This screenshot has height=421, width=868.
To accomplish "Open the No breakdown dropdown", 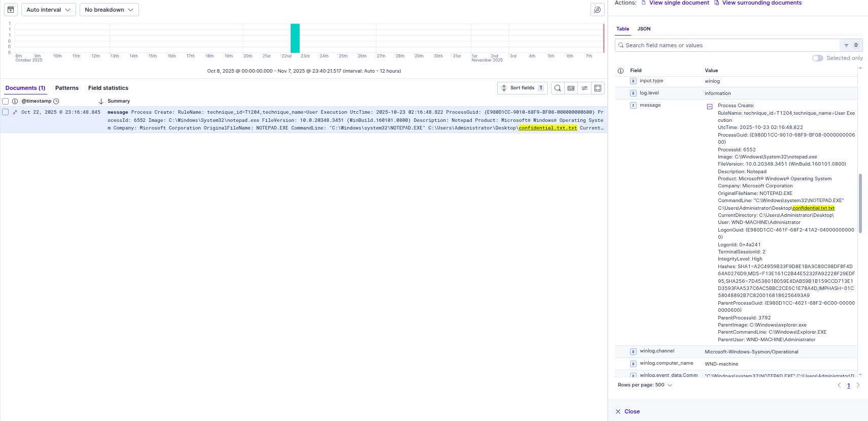I will tap(109, 10).
